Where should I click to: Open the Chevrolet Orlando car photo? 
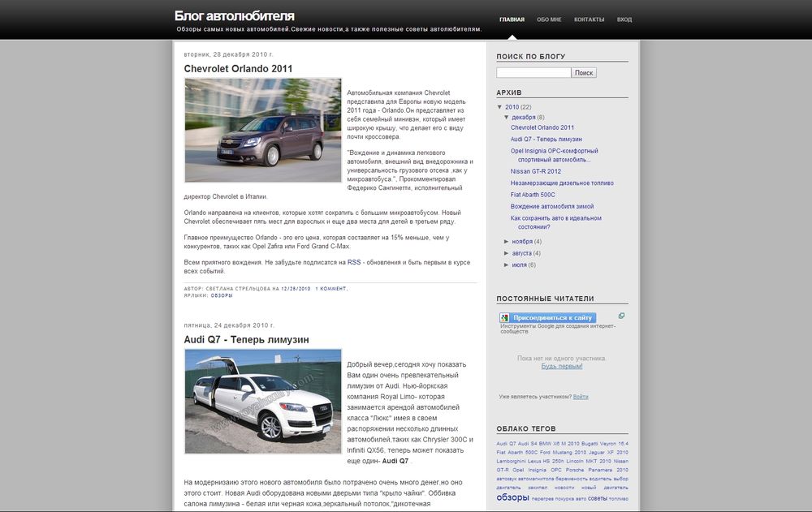point(263,131)
